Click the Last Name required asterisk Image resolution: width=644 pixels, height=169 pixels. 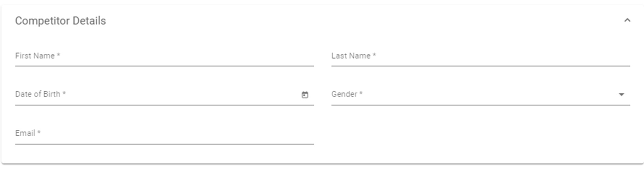point(374,55)
